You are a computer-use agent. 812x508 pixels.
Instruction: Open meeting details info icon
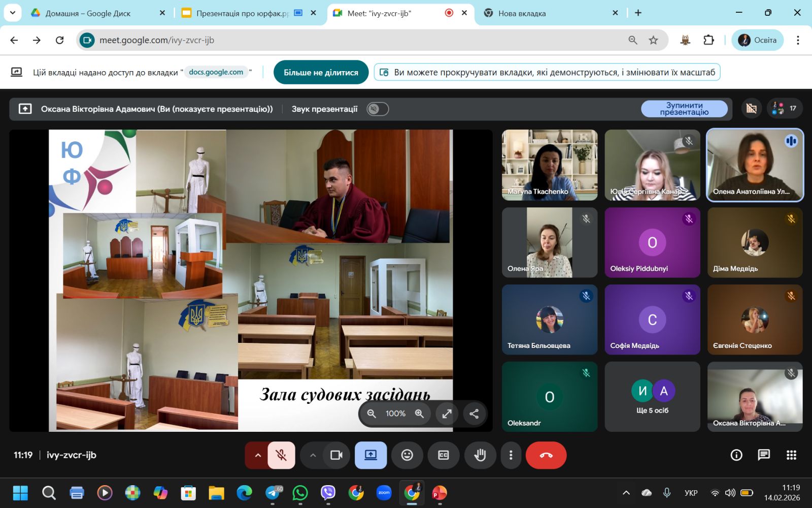736,455
